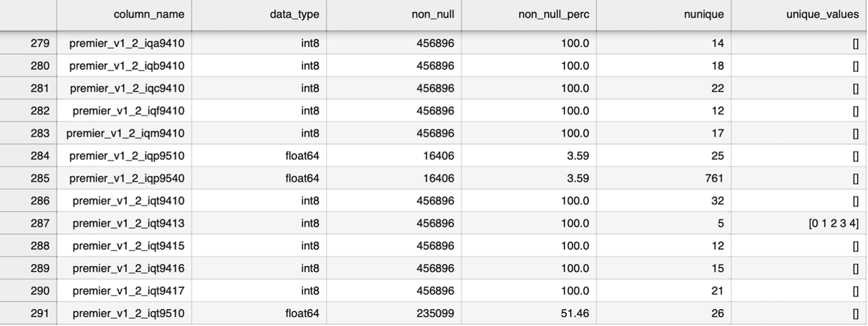Select row index 285
The image size is (868, 326).
40,178
